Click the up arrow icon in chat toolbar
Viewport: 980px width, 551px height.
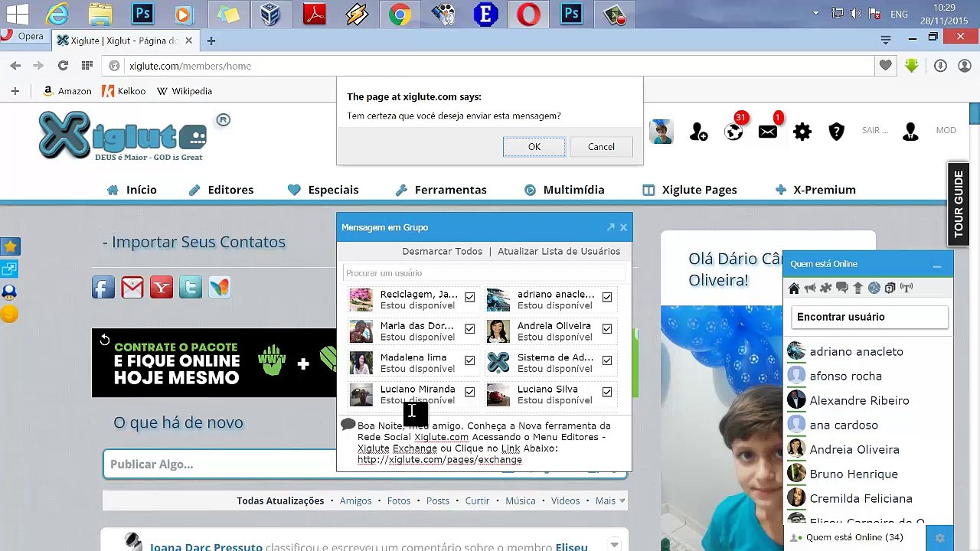pos(857,288)
